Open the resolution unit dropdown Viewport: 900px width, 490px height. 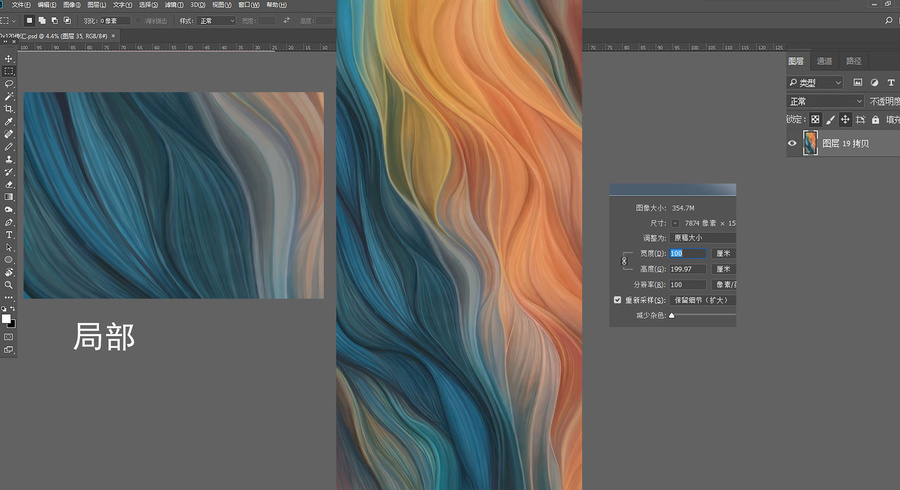(724, 285)
